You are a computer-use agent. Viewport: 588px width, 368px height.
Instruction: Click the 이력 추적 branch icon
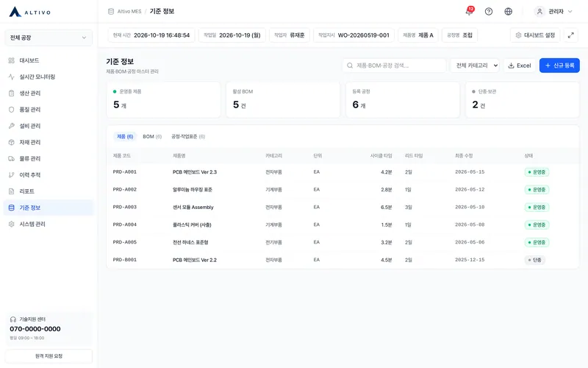point(12,175)
